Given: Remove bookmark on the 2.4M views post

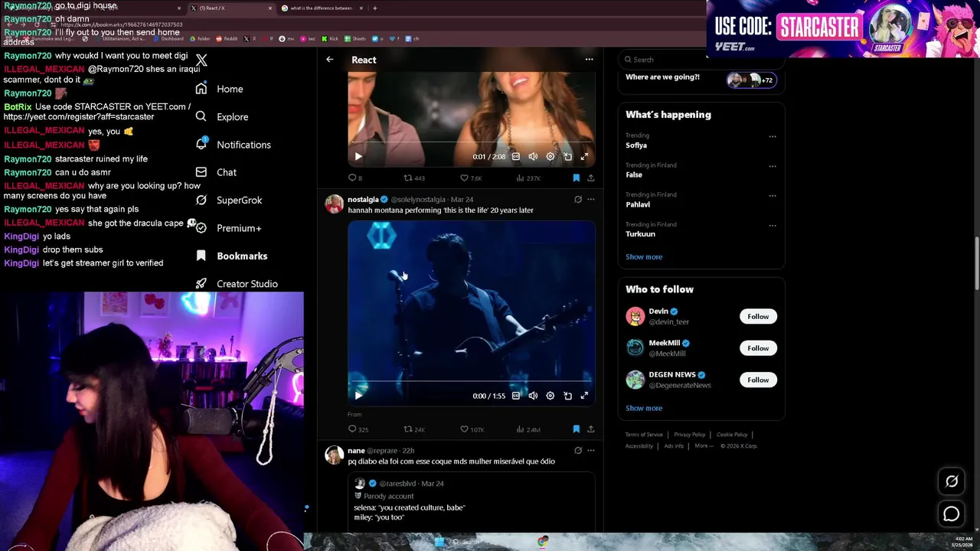Looking at the screenshot, I should [x=577, y=429].
